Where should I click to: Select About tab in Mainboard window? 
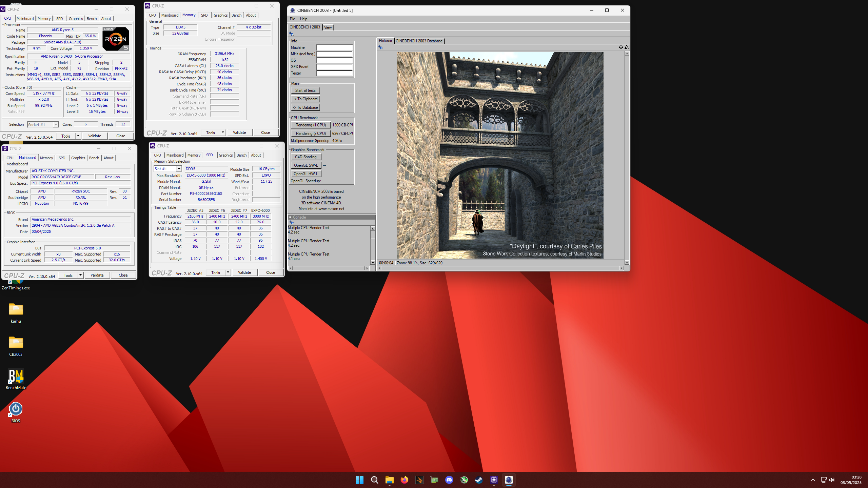pyautogui.click(x=108, y=158)
